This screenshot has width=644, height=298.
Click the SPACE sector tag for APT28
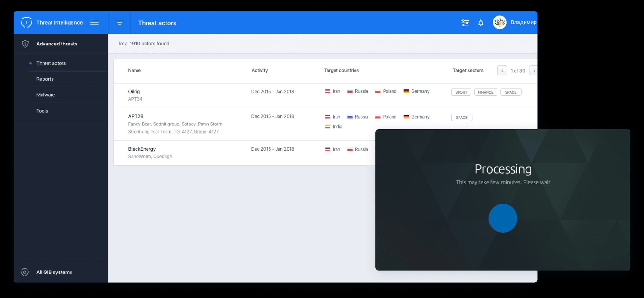pos(462,117)
